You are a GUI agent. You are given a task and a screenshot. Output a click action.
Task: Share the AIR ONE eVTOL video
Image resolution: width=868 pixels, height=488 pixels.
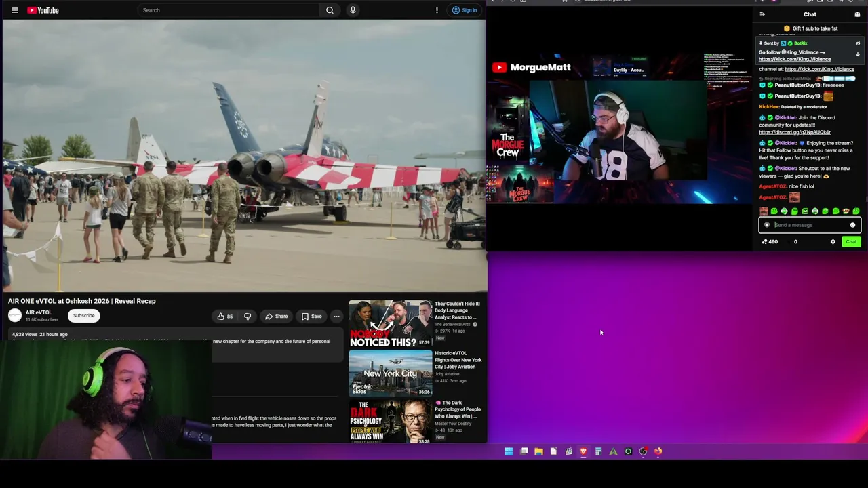point(277,317)
